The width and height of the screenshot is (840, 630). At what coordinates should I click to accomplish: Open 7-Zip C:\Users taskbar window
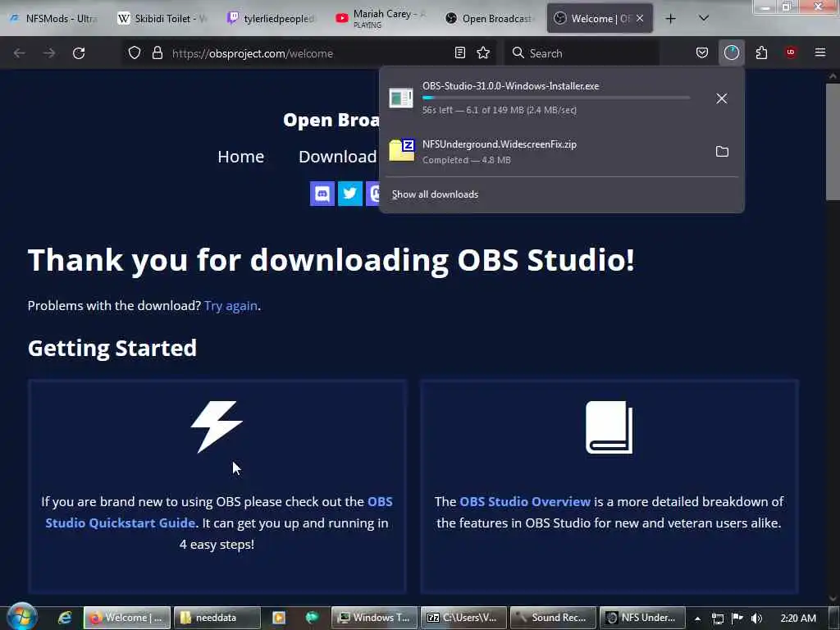[x=463, y=618]
